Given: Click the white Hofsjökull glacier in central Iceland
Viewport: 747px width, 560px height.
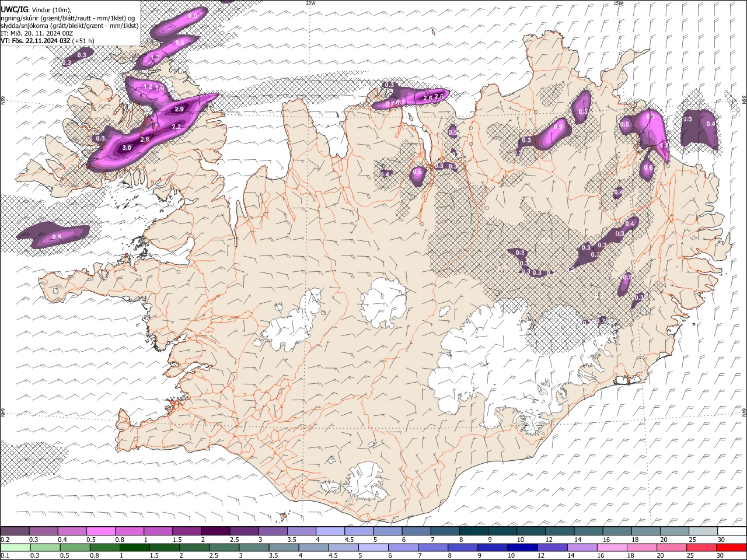Looking at the screenshot, I should coord(383,302).
